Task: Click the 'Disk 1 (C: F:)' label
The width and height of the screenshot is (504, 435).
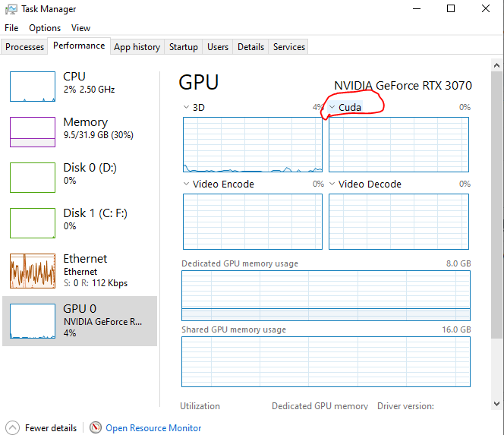Action: [x=95, y=213]
